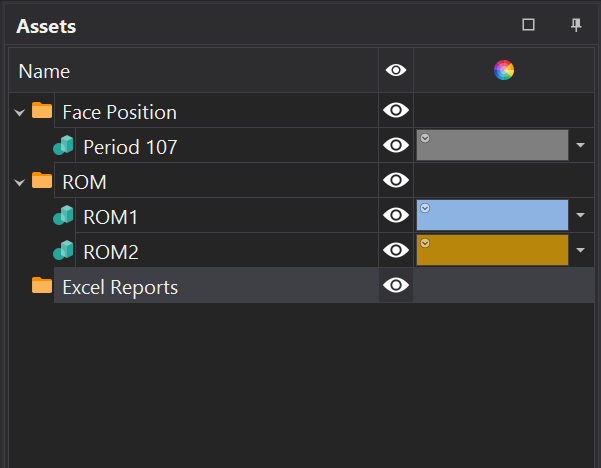601x468 pixels.
Task: Click the Period 107 teal block icon
Action: tap(63, 146)
